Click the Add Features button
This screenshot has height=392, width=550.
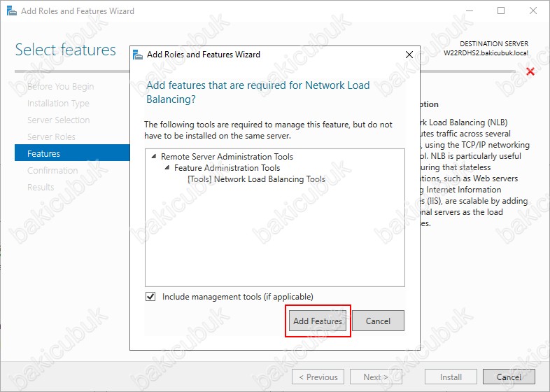click(x=318, y=321)
